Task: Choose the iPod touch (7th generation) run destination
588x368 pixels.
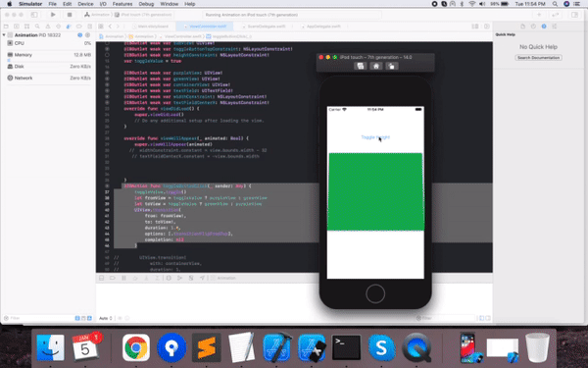Action: click(143, 15)
